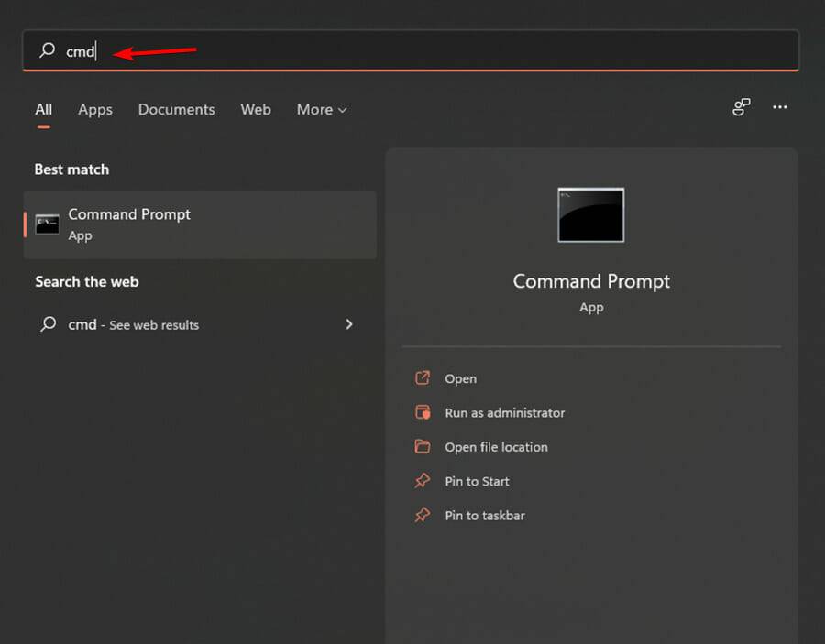Screen dimensions: 825x644
Task: Switch to the Apps tab
Action: (x=95, y=109)
